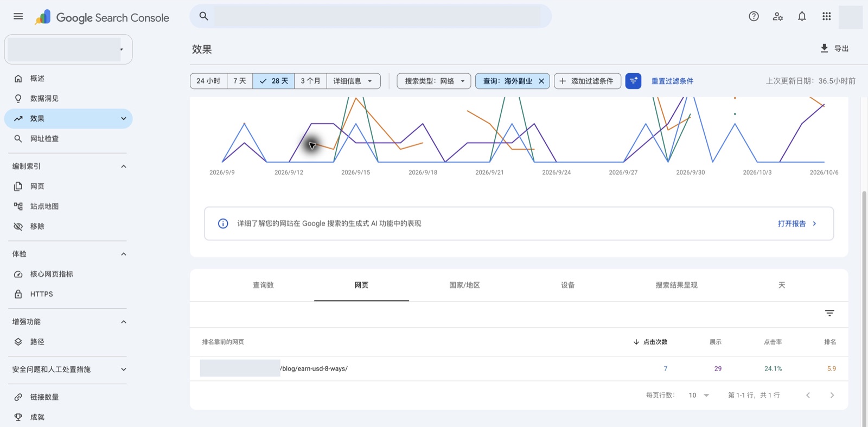
Task: Switch to the 国家/地区 tab
Action: (464, 285)
